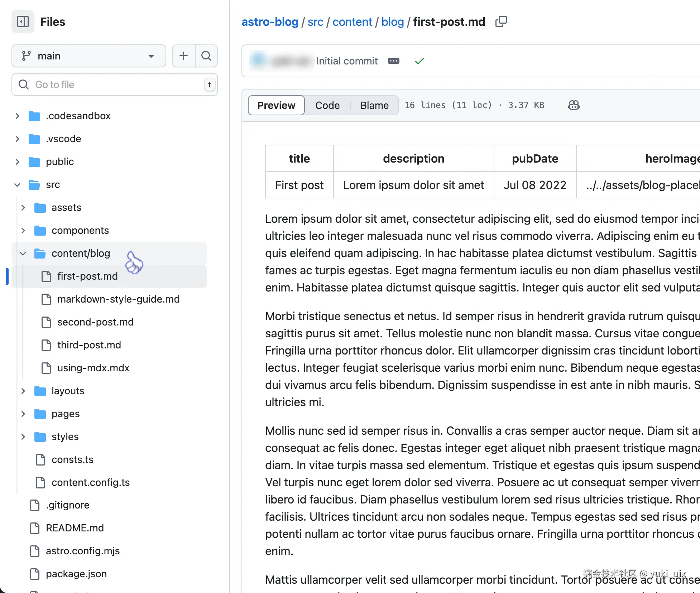
Task: Collapse the file tree sidebar panel
Action: (x=23, y=21)
